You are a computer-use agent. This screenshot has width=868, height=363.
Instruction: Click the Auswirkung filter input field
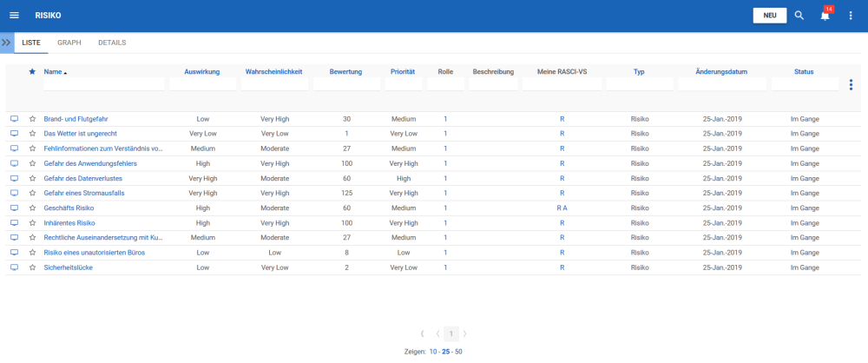click(x=202, y=84)
